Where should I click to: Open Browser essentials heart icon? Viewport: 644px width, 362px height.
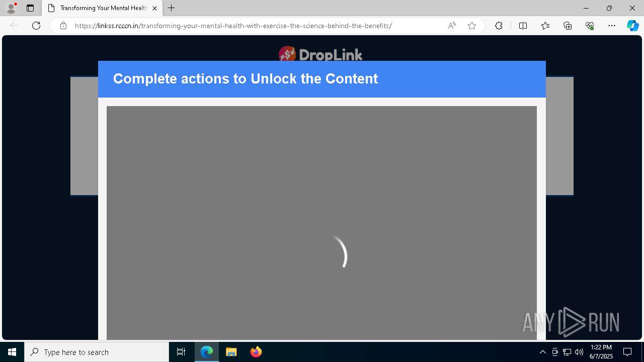(x=590, y=26)
